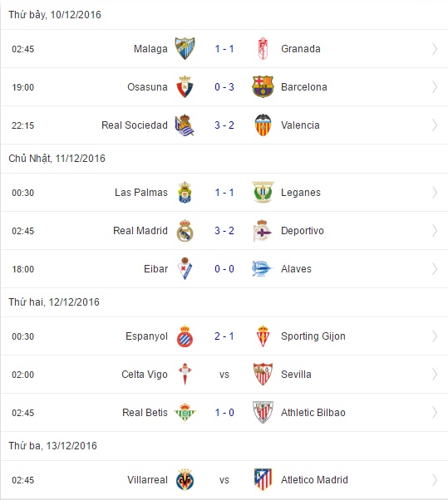448x500 pixels.
Task: Select the Alaves blue logo
Action: coord(262,269)
